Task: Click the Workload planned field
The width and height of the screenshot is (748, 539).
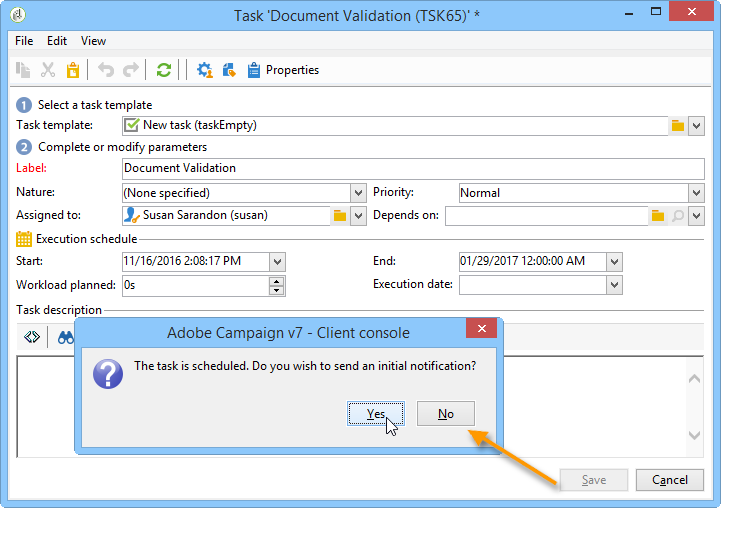Action: click(196, 286)
